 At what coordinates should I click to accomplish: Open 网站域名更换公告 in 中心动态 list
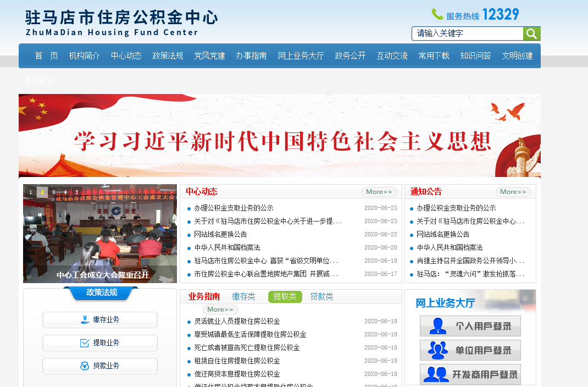click(220, 234)
